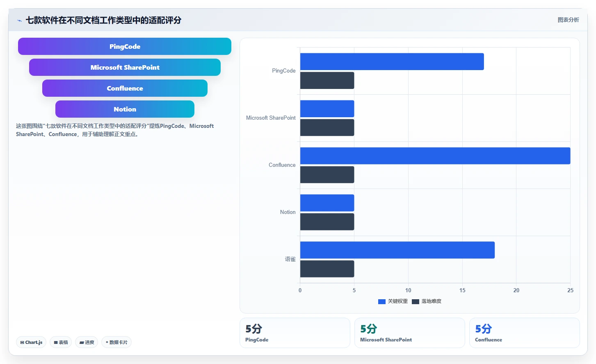The image size is (596, 364).
Task: Click the x-axis tick value 25
Action: pos(570,290)
